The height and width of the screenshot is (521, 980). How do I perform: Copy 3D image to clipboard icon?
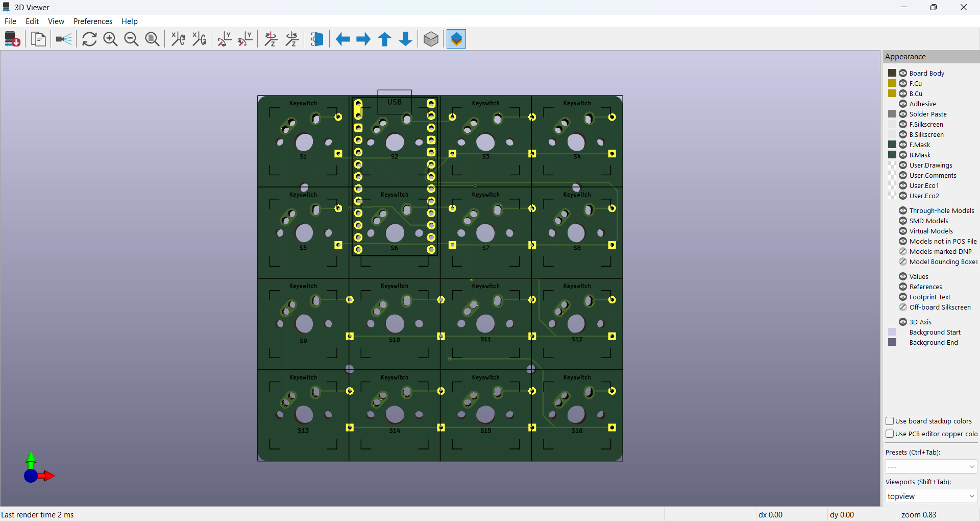38,39
